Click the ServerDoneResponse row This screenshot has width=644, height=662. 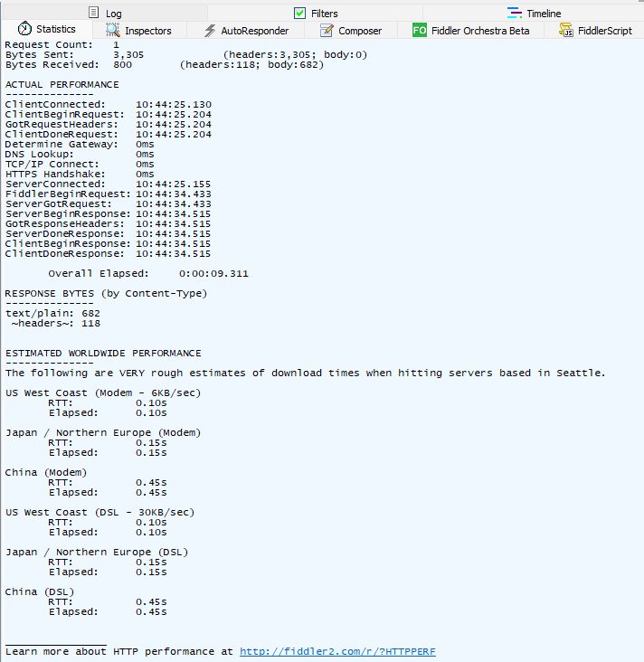click(109, 233)
